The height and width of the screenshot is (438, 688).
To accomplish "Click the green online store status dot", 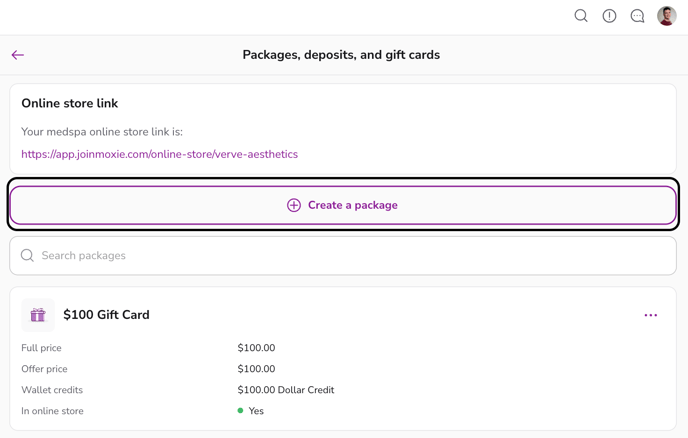I will [x=241, y=411].
